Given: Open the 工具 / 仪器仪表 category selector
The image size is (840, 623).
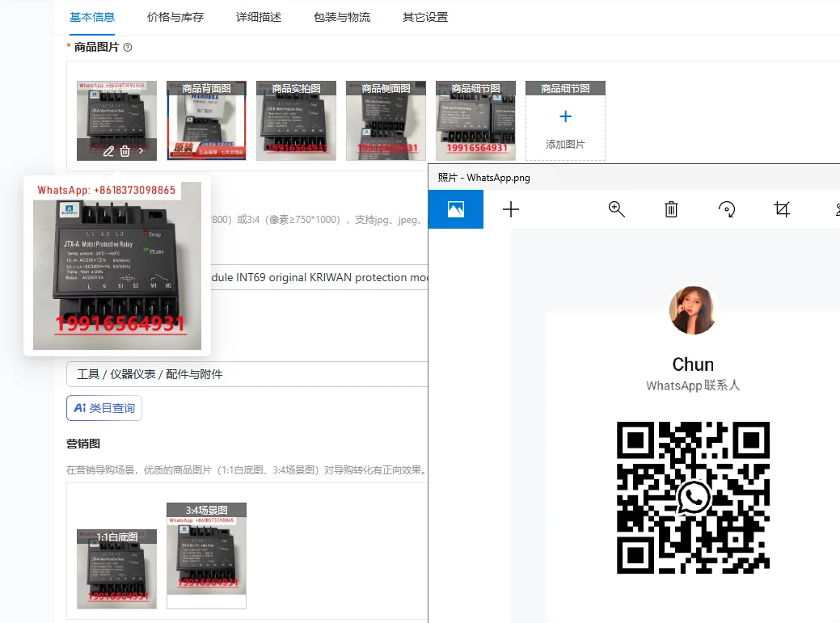Looking at the screenshot, I should (247, 374).
